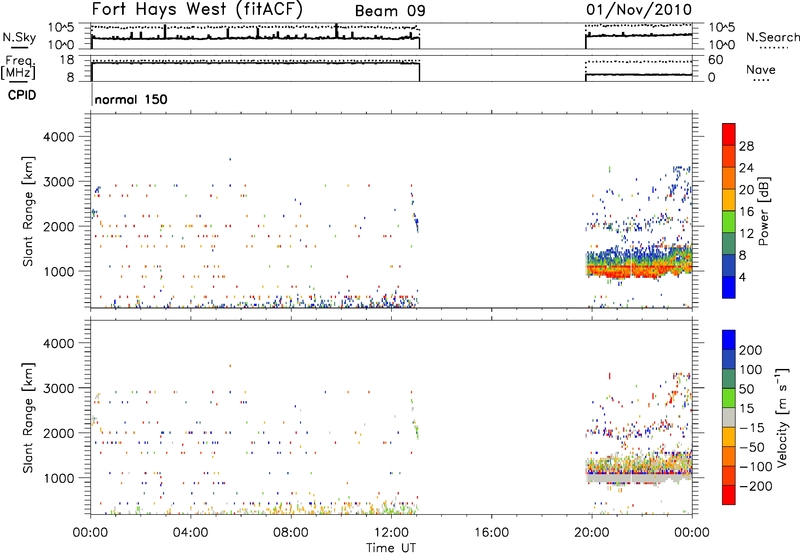The height and width of the screenshot is (554, 800).
Task: Click the "-50" velocity colorbar label
Action: tap(752, 447)
